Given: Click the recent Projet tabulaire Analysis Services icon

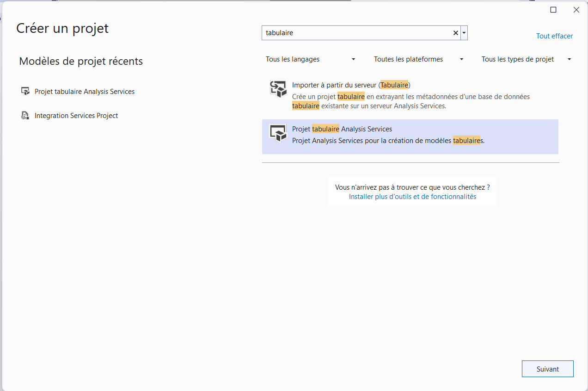Looking at the screenshot, I should pyautogui.click(x=25, y=91).
